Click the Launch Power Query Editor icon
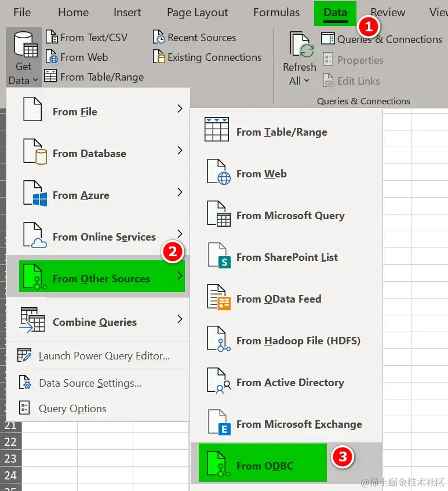This screenshot has width=448, height=491. 24,355
